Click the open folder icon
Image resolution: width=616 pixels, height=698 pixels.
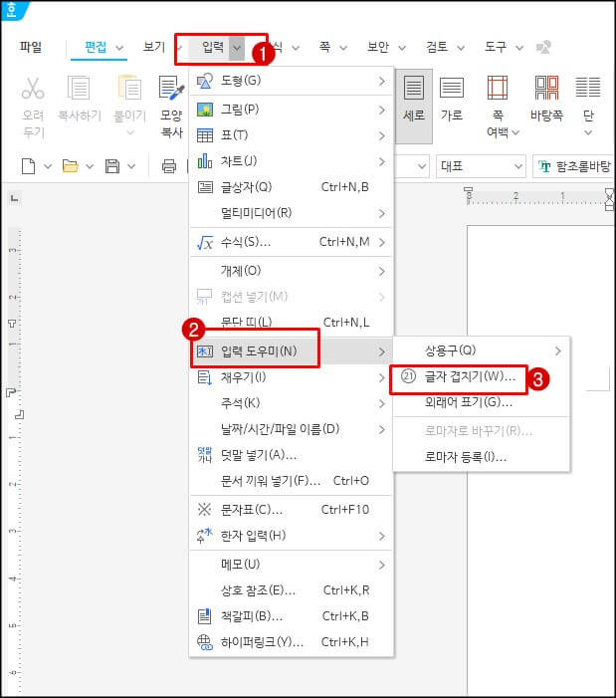pos(71,166)
